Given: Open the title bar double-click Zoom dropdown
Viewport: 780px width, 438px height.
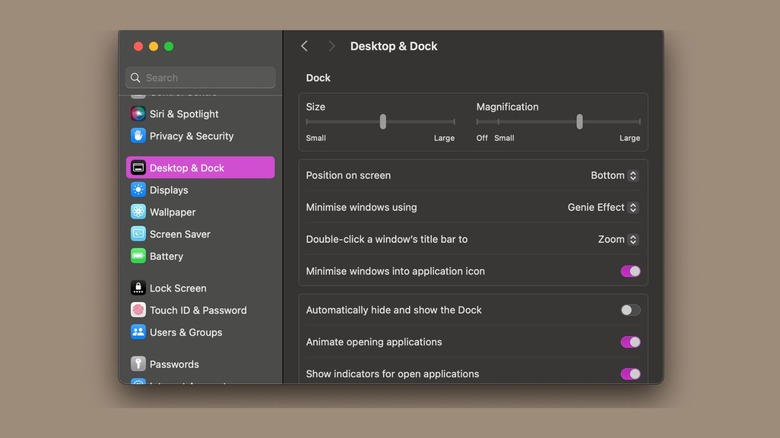Looking at the screenshot, I should point(618,240).
